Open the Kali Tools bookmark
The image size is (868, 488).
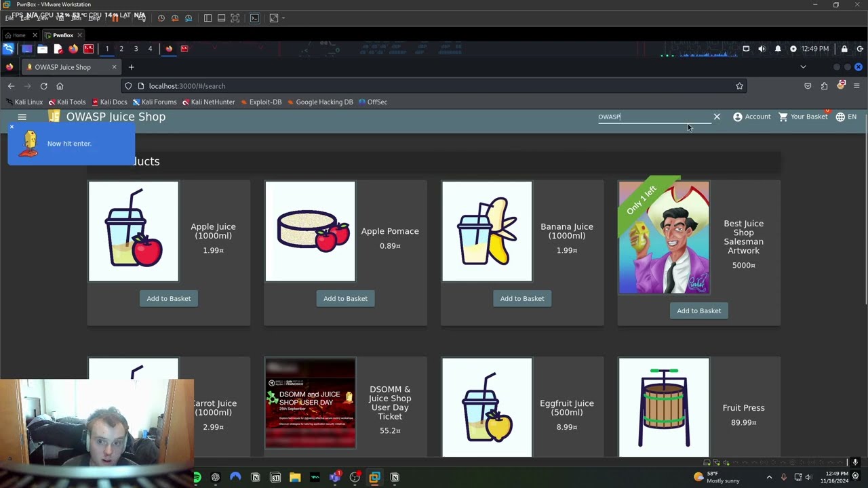pyautogui.click(x=66, y=102)
